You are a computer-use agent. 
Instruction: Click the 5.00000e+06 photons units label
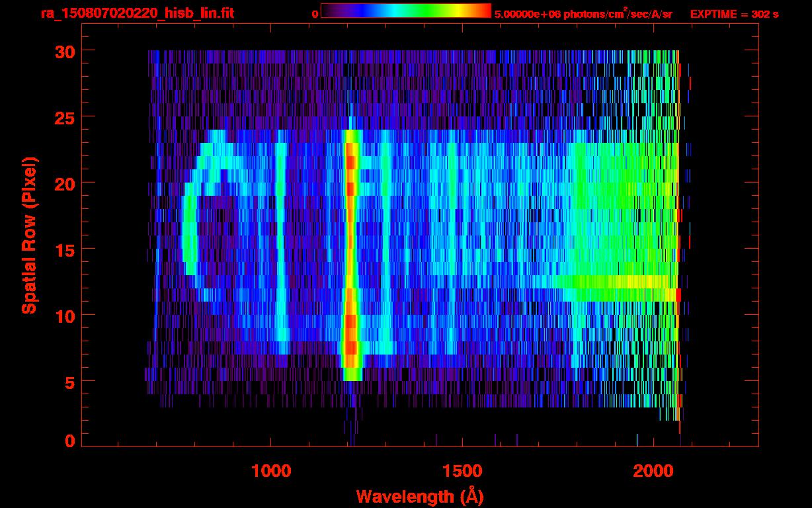583,14
